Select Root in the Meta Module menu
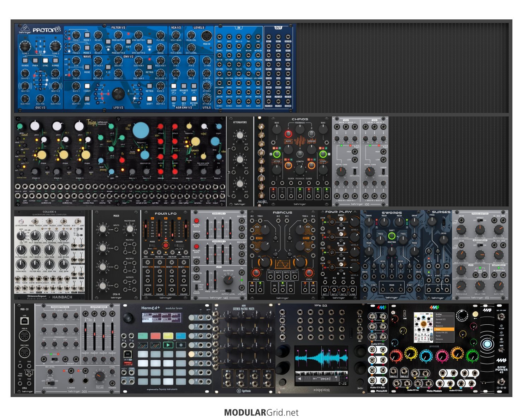 tap(444, 329)
